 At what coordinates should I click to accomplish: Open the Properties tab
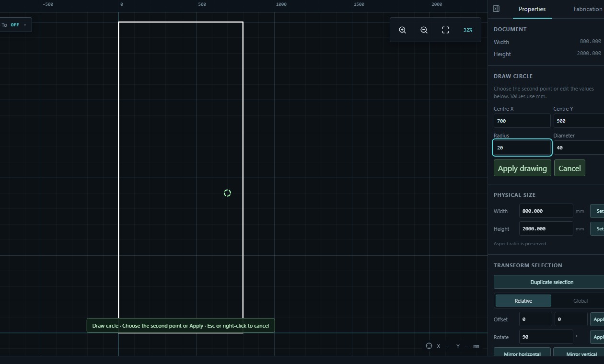(x=532, y=9)
